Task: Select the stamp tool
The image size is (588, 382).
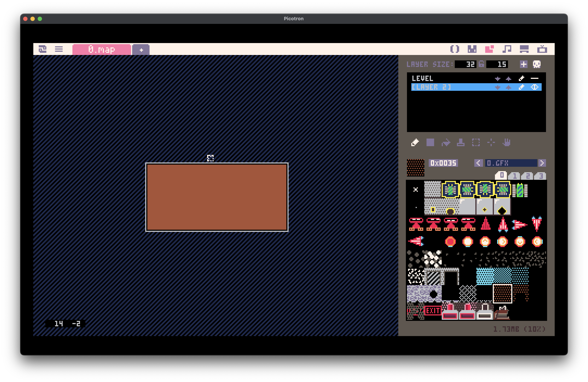Action: [461, 142]
